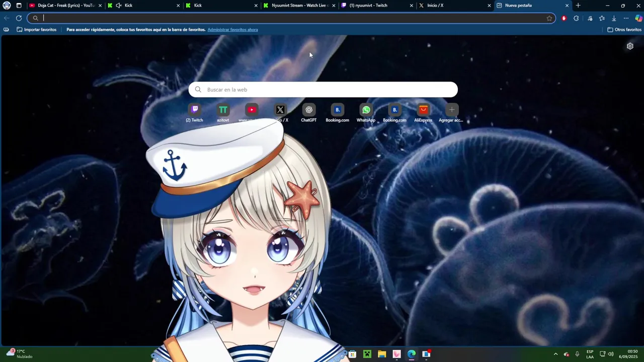Screen dimensions: 644x362
Task: Unmute the Kick tab via speaker icon
Action: tap(119, 6)
